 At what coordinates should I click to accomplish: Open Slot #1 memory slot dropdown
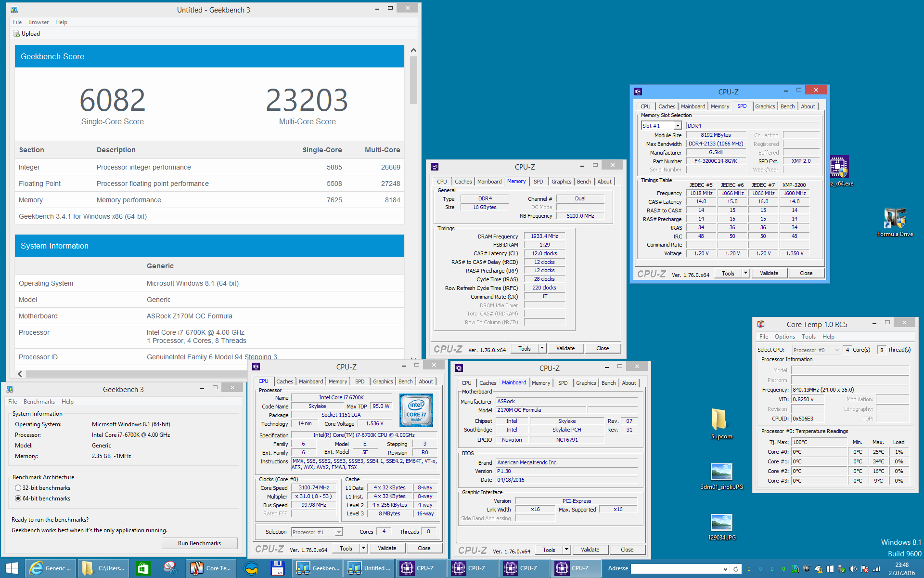click(x=661, y=126)
